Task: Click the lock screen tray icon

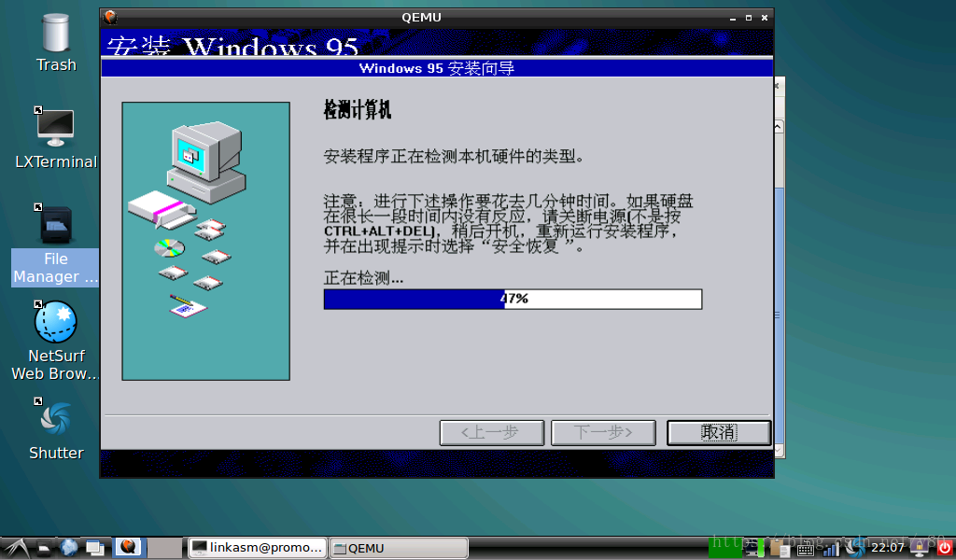Action: tap(919, 548)
